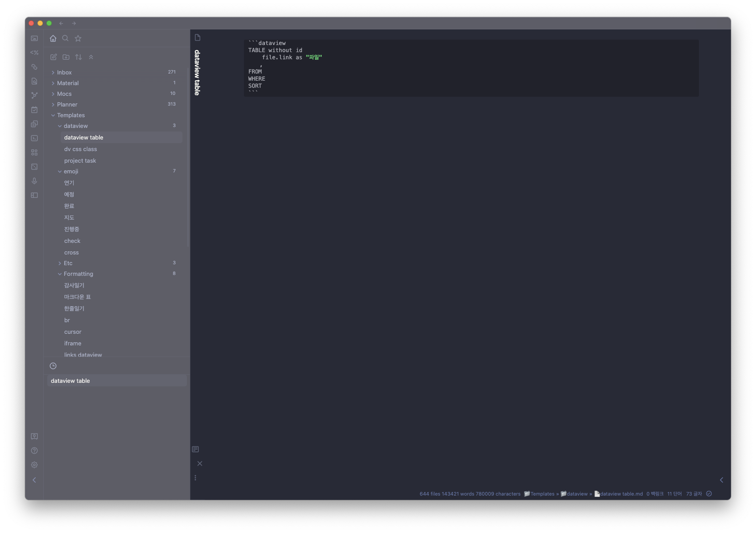Open the 완료 note
Screen dimensions: 756x533
(121, 206)
